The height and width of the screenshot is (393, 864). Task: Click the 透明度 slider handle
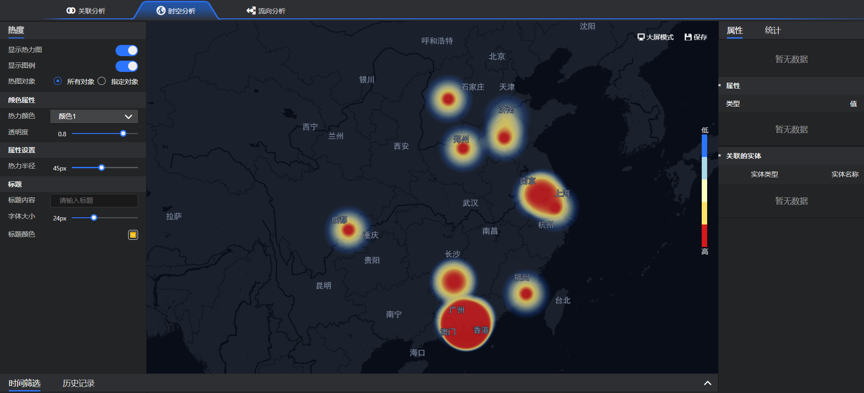click(123, 133)
